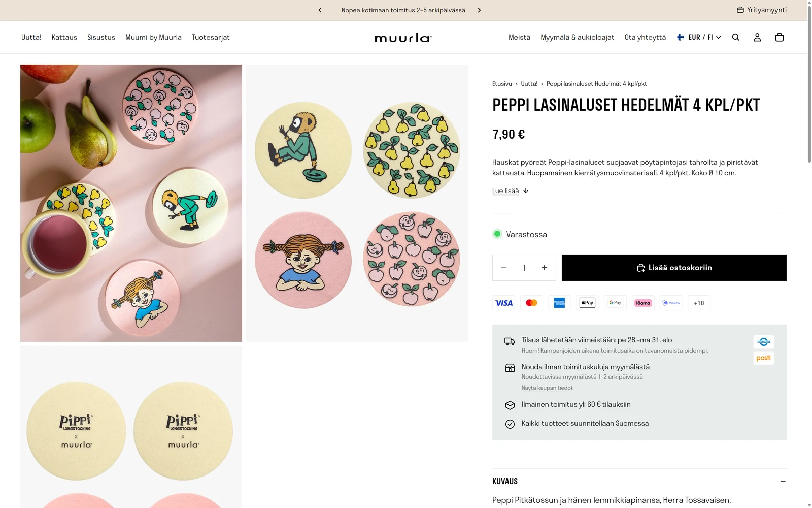Open the Kattaus menu
Screen dimensions: 812x508
(x=64, y=37)
